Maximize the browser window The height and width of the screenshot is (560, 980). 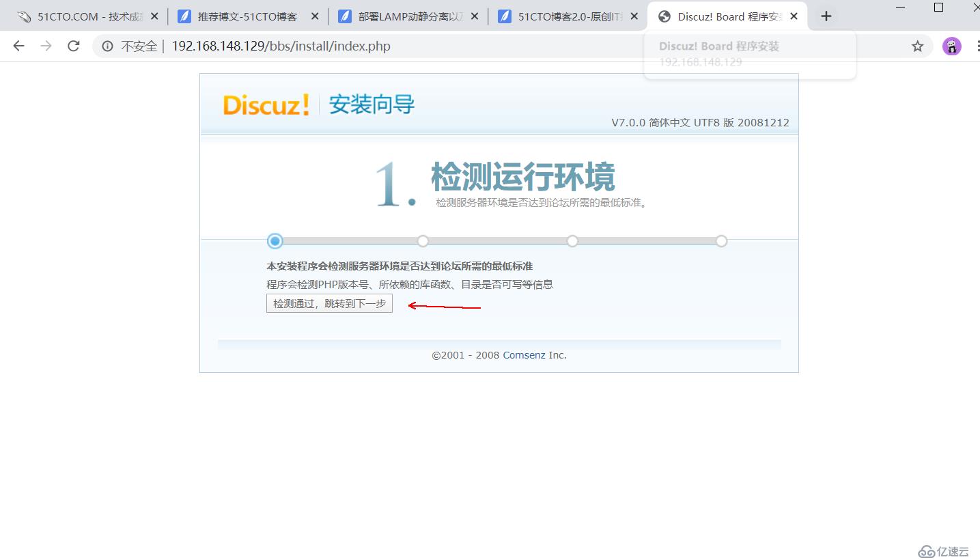(938, 8)
